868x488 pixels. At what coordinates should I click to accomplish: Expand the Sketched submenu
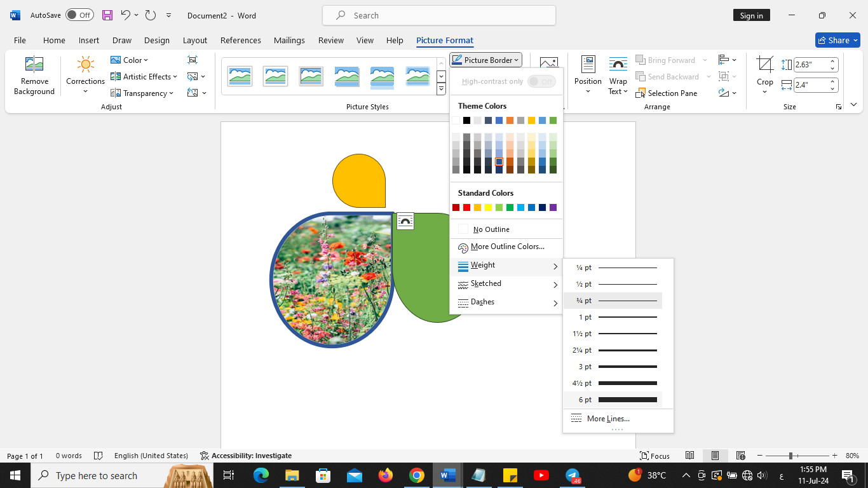506,284
